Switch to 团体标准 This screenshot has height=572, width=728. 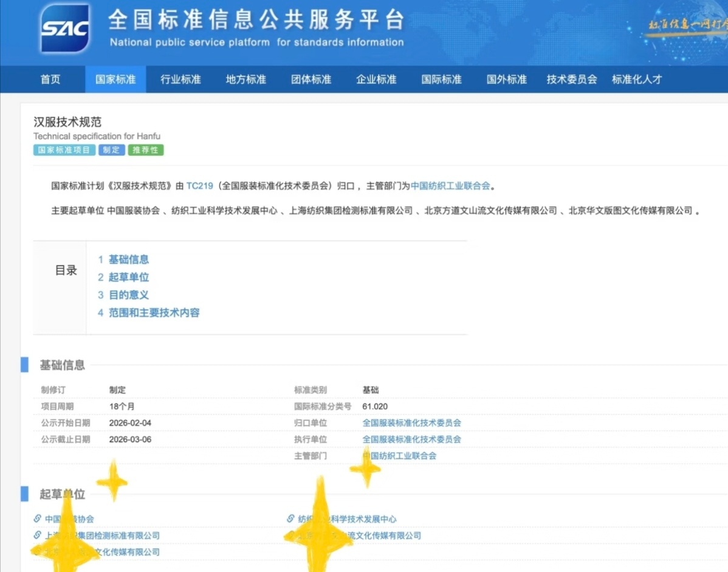311,80
